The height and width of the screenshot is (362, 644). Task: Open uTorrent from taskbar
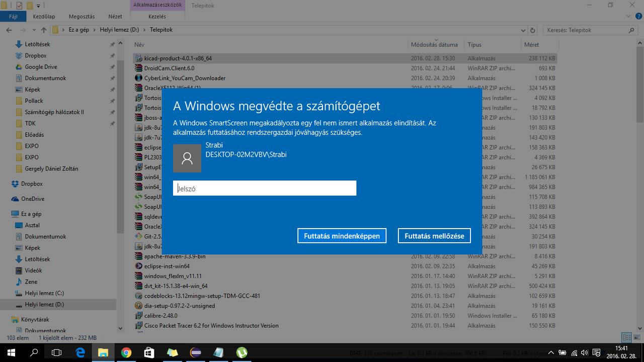tap(242, 352)
